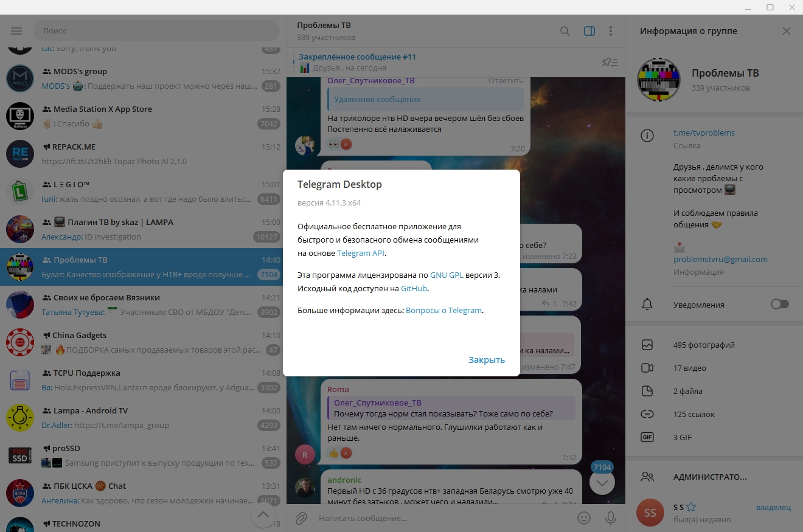Select the REPACK.ME channel avatar

coord(20,154)
